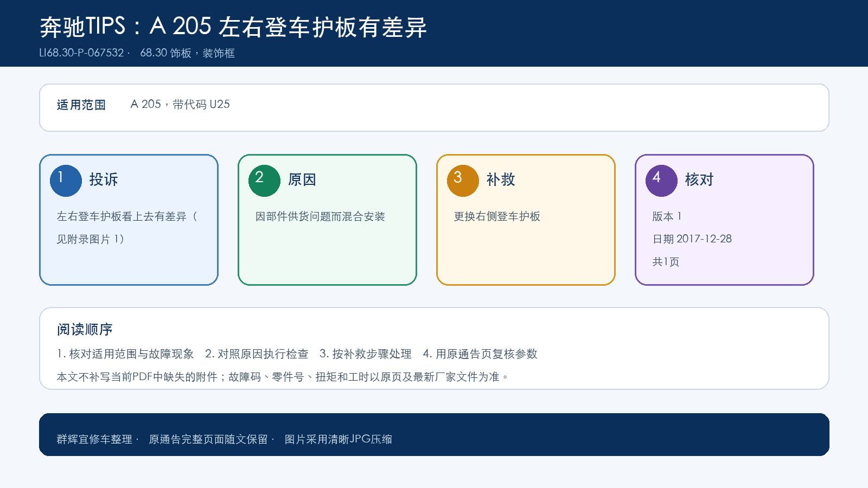Screen dimensions: 868x488
Task: Click step 2. 对照原因执行检查
Action: pyautogui.click(x=257, y=354)
